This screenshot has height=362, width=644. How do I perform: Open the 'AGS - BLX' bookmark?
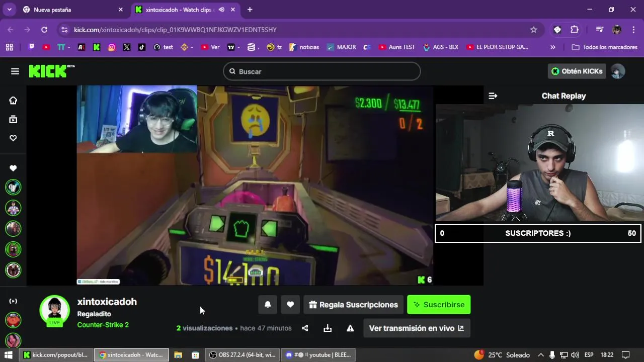pyautogui.click(x=440, y=47)
